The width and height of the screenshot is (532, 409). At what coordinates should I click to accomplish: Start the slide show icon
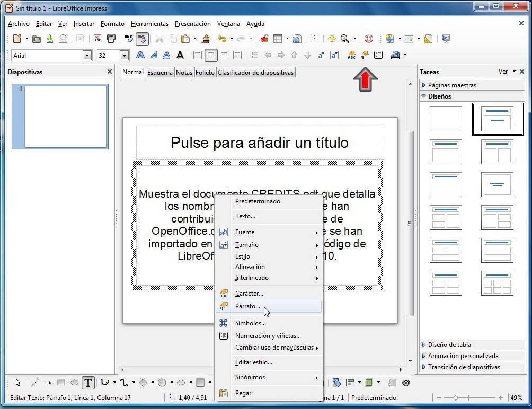click(446, 39)
